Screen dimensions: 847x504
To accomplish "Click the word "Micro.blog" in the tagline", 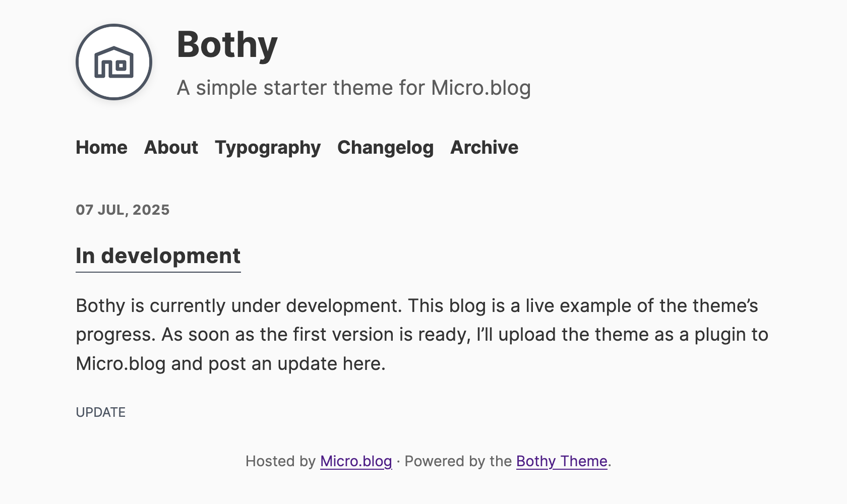I will pyautogui.click(x=480, y=88).
